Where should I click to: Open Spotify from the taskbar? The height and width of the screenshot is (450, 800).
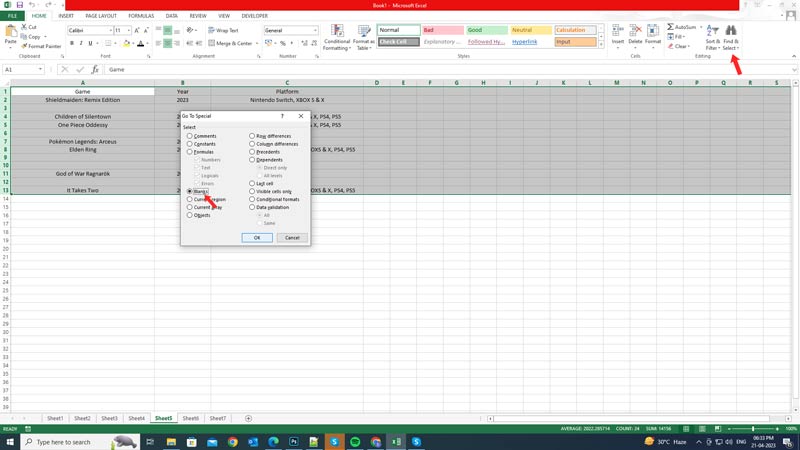click(355, 442)
